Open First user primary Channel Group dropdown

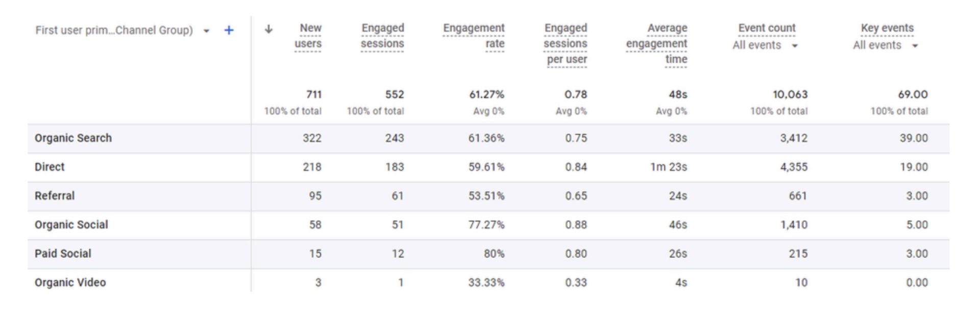(x=206, y=31)
